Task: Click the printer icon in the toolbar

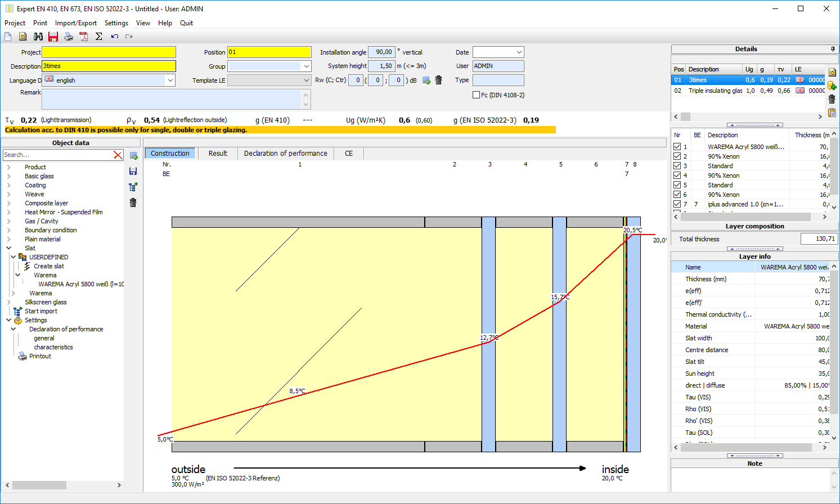Action: pos(69,37)
